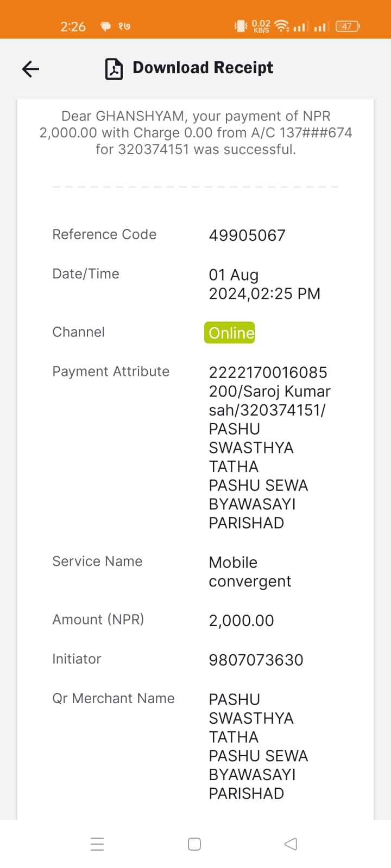Tap the clock time in the status bar
391x868 pixels.
point(73,27)
